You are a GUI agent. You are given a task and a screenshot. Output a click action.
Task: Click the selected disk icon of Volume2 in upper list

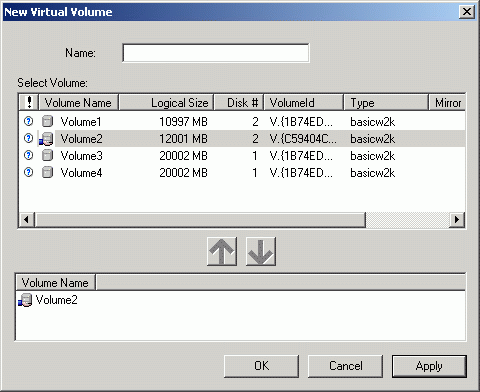[46, 139]
